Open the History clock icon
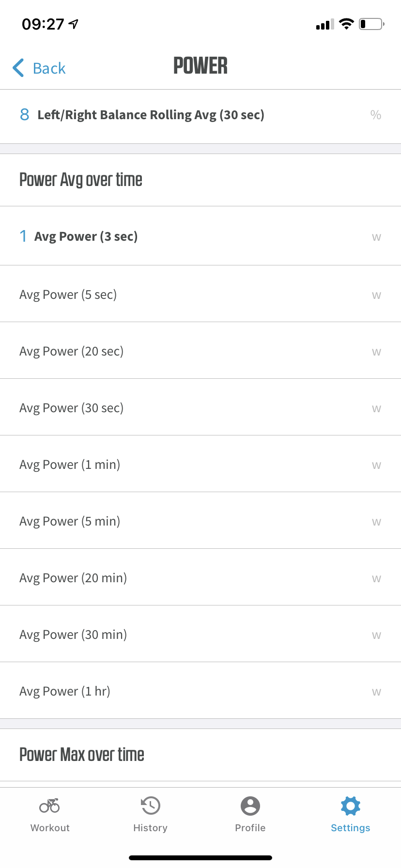 [150, 806]
